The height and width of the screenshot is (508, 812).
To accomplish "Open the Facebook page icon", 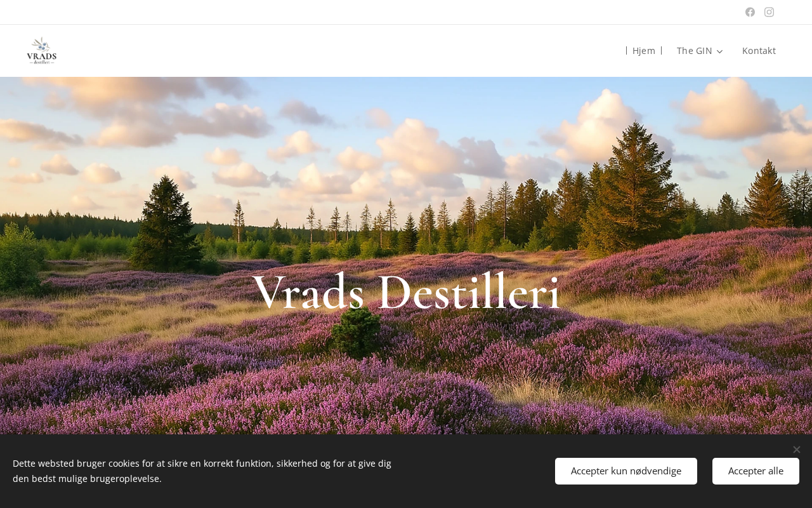I will click(750, 12).
